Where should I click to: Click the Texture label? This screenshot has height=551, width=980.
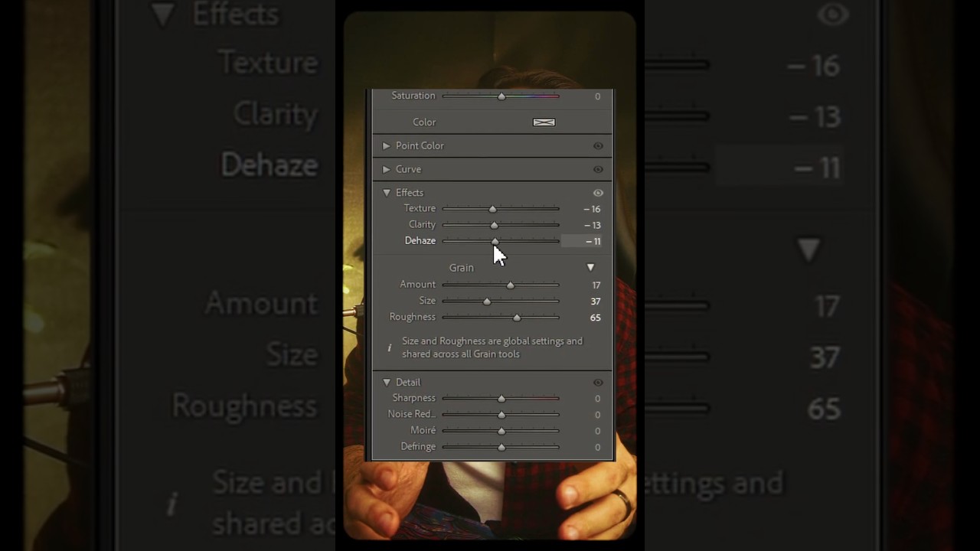pyautogui.click(x=420, y=208)
